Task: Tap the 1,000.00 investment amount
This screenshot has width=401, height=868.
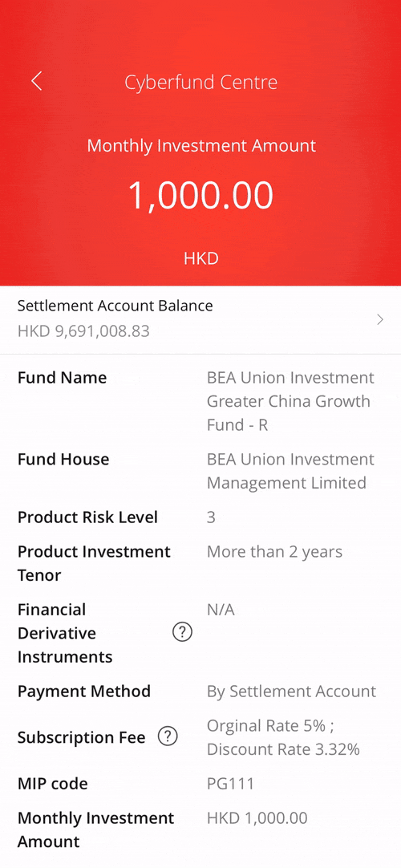Action: [x=200, y=196]
